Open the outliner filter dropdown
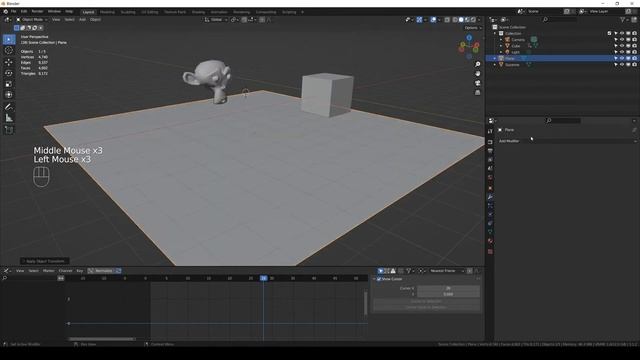Screen dimensions: 640x360 [624, 20]
